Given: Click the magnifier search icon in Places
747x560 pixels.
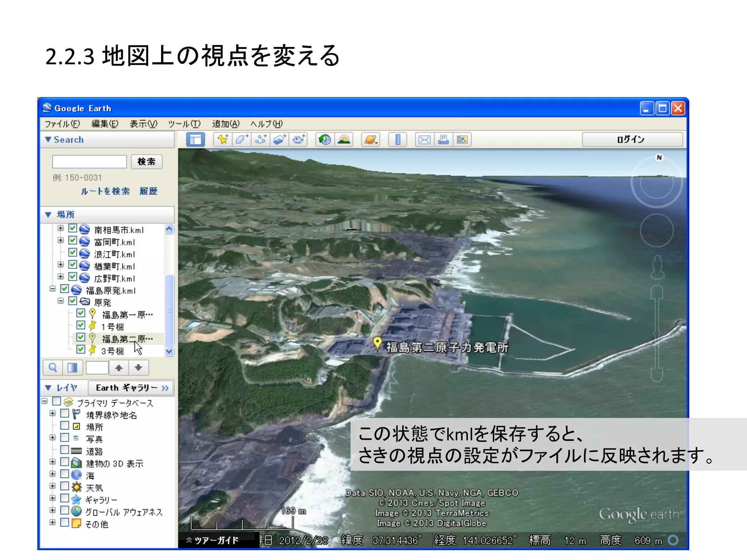Looking at the screenshot, I should coord(53,368).
